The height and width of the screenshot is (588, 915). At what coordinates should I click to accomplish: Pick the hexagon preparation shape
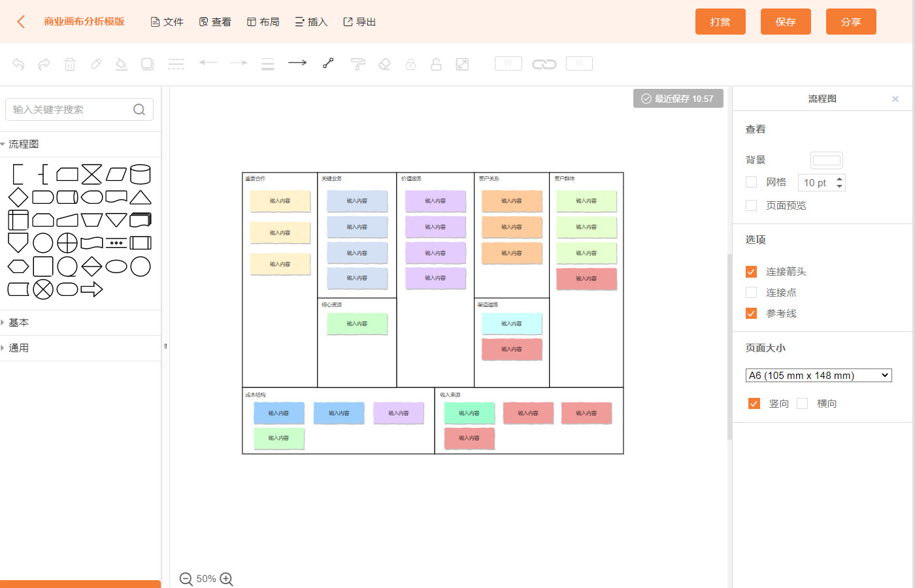pyautogui.click(x=18, y=267)
